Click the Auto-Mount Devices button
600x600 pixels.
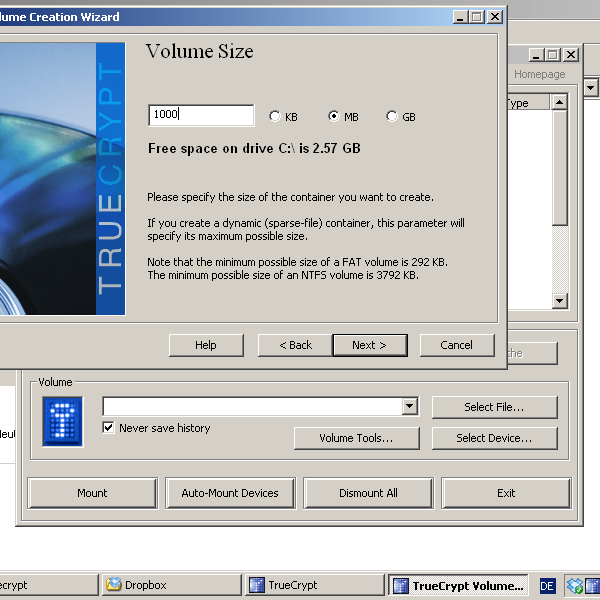(x=230, y=493)
